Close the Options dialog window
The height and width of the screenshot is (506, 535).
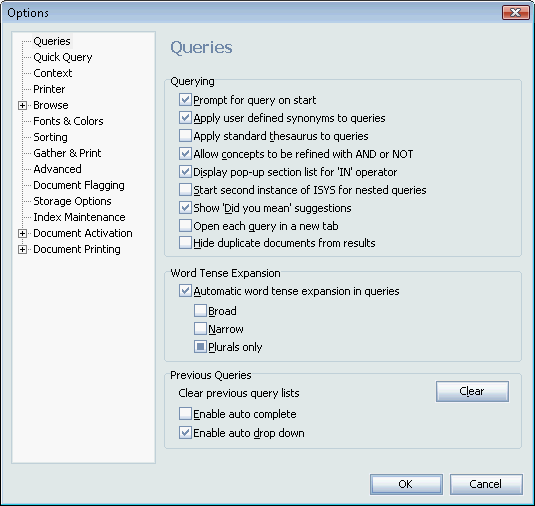(516, 13)
